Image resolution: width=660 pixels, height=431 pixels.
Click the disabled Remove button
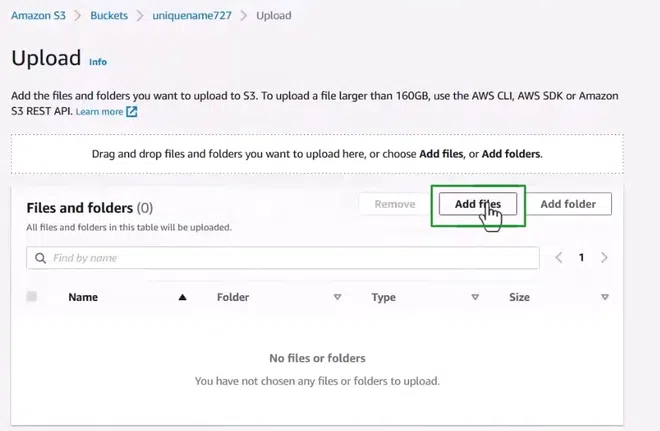[x=395, y=204]
